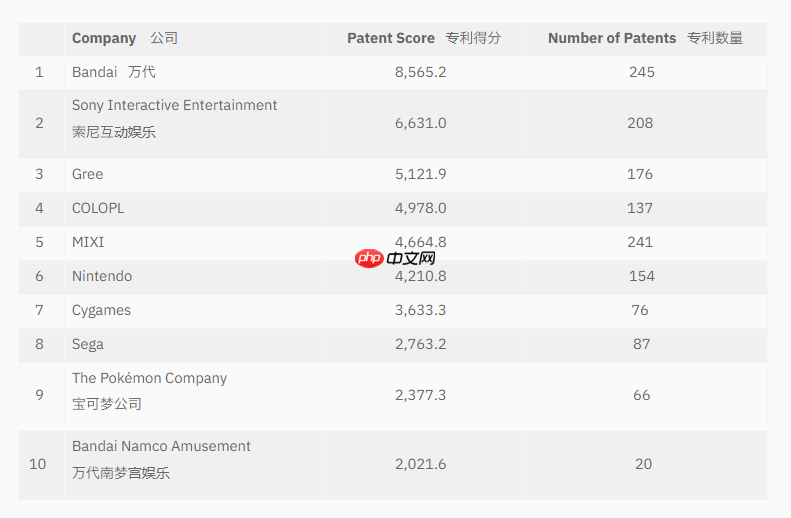The width and height of the screenshot is (791, 518).
Task: Select the Sega company cell
Action: click(88, 344)
